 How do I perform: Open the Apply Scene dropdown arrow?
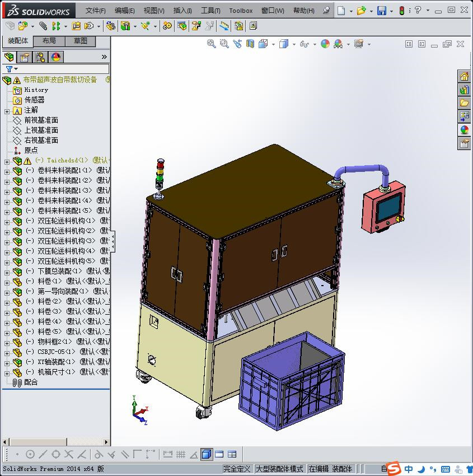tap(348, 45)
